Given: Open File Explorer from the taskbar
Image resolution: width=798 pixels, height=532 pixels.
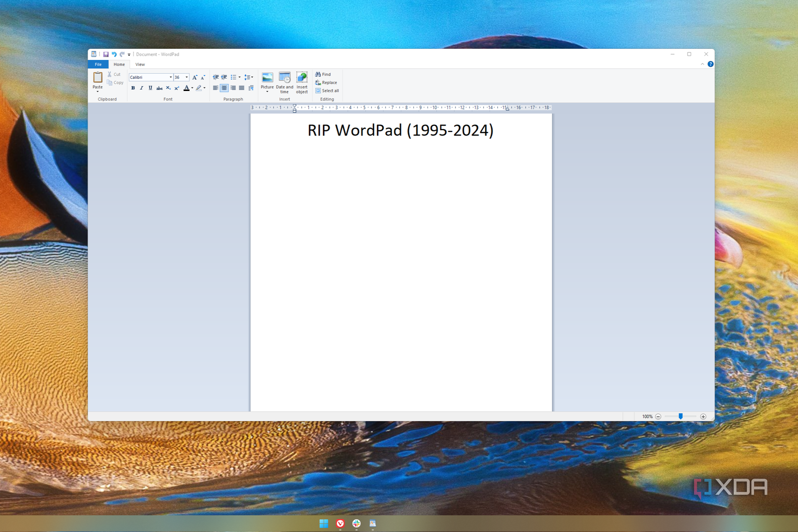Looking at the screenshot, I should [372, 523].
